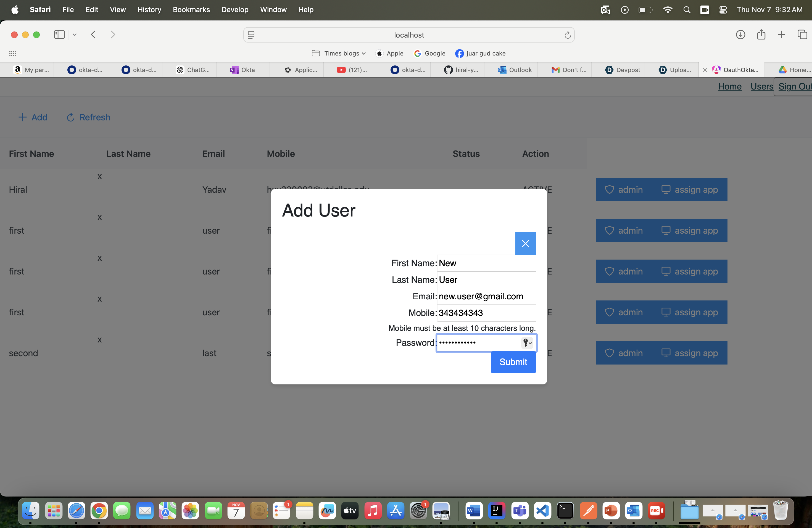Image resolution: width=812 pixels, height=528 pixels.
Task: Open the Safari downloads icon
Action: click(740, 35)
